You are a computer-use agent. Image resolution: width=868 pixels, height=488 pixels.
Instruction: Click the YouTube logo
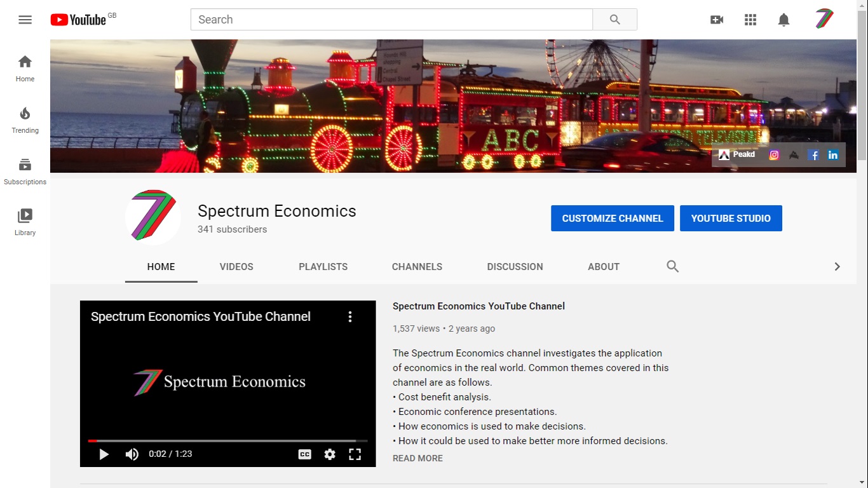78,20
